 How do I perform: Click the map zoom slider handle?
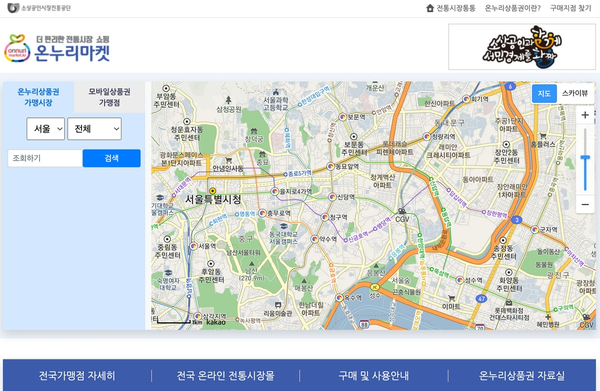point(585,157)
